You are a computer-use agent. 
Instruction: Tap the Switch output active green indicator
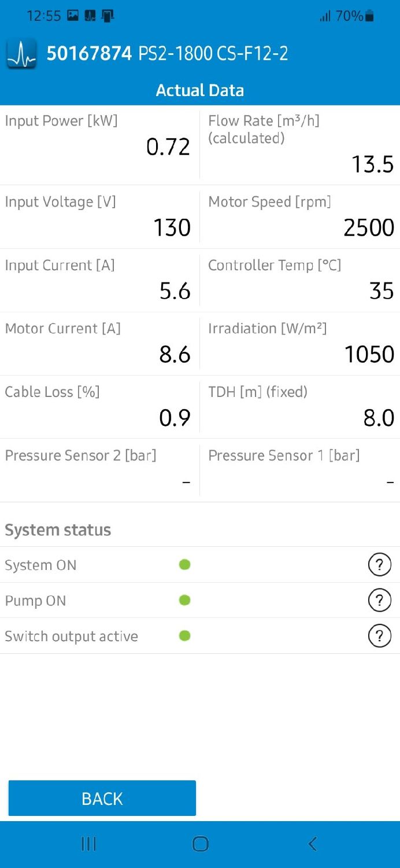pyautogui.click(x=185, y=636)
